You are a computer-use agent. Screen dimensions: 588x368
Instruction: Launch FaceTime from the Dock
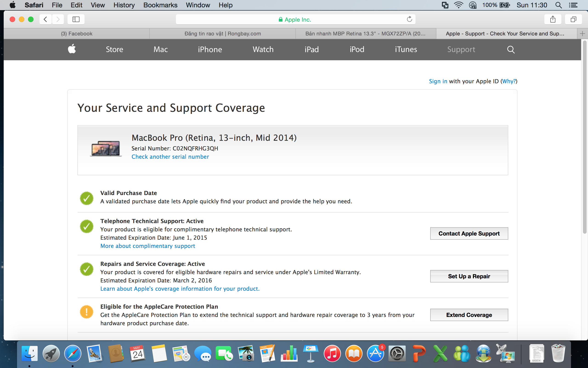point(224,354)
